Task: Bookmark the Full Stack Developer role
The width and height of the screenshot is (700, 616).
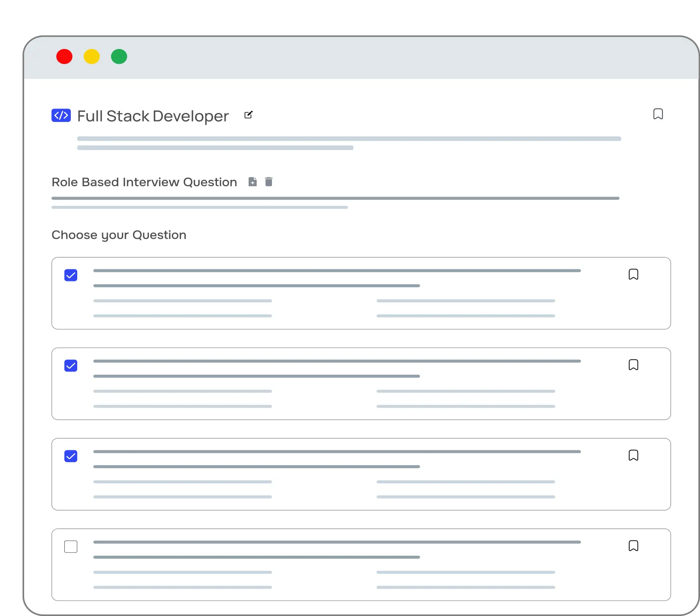Action: coord(658,114)
